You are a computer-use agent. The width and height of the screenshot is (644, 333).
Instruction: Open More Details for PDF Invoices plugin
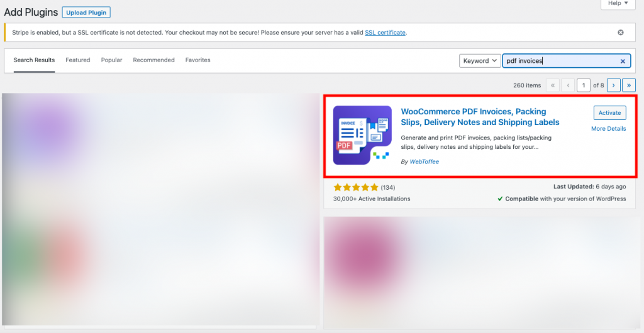point(609,129)
